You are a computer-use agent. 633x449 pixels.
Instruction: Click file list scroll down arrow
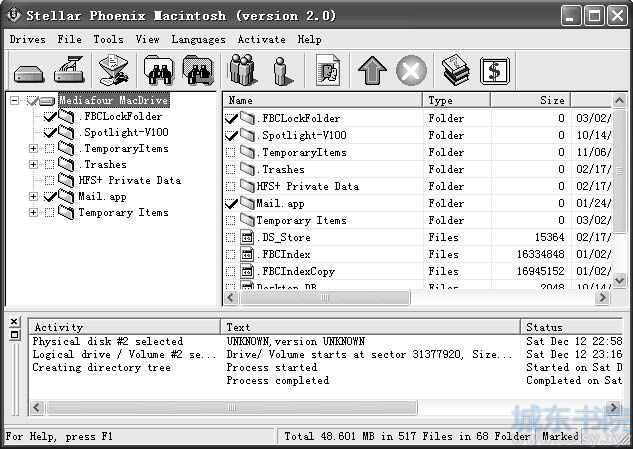(619, 280)
